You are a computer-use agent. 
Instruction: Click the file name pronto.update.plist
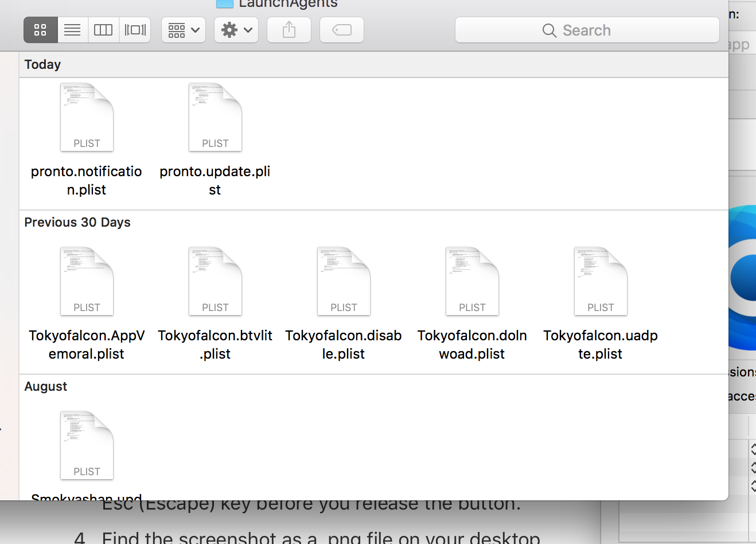(x=215, y=181)
